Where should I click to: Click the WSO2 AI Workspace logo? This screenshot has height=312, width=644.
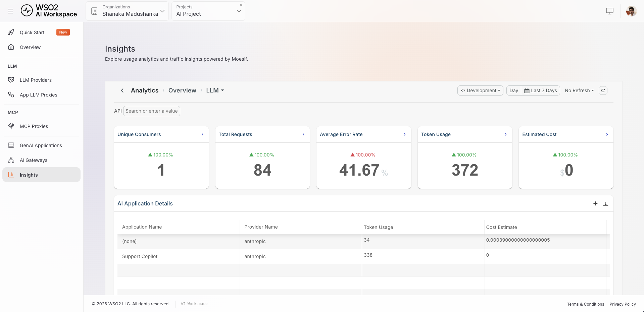49,11
